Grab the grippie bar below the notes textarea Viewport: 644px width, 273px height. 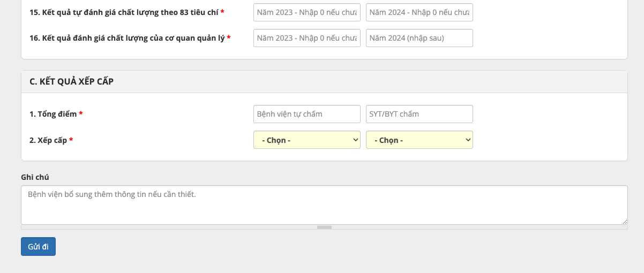(324, 227)
